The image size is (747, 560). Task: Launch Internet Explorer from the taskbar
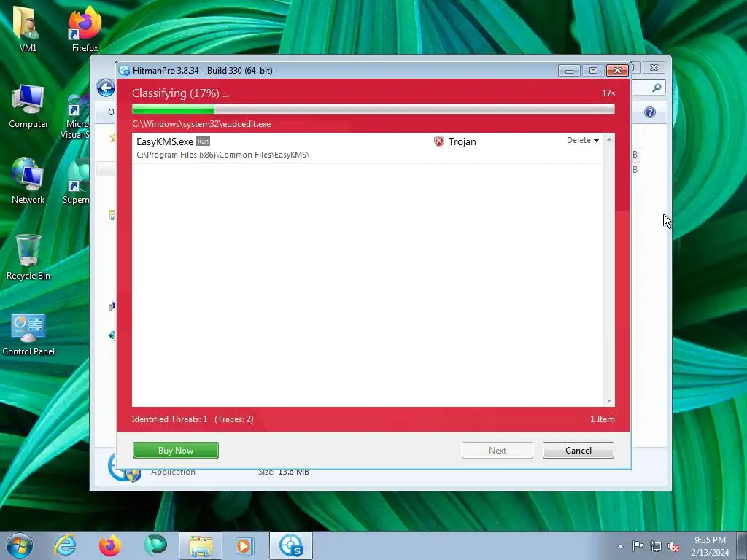[65, 545]
